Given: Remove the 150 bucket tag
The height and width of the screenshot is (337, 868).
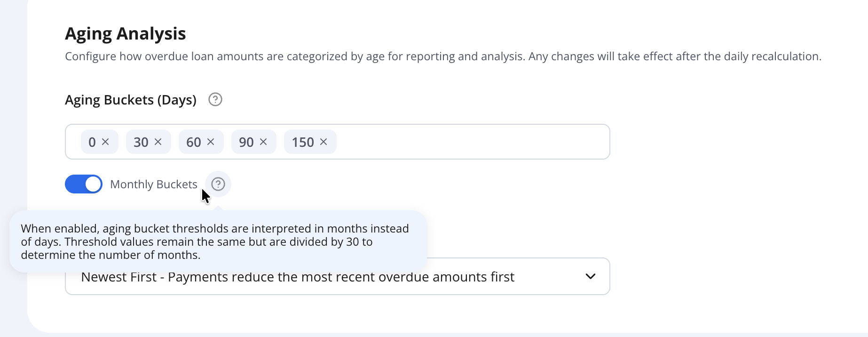Looking at the screenshot, I should coord(324,142).
